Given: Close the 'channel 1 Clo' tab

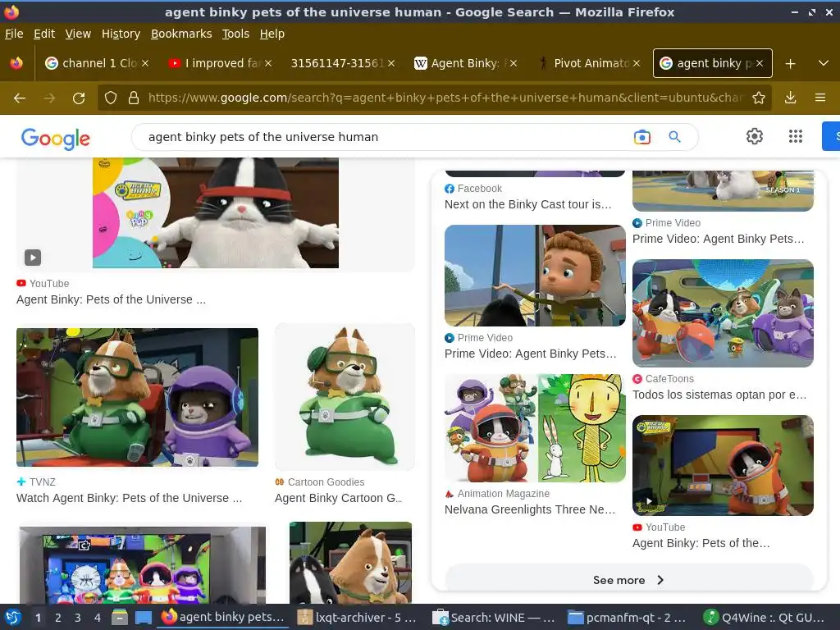Looking at the screenshot, I should point(145,63).
